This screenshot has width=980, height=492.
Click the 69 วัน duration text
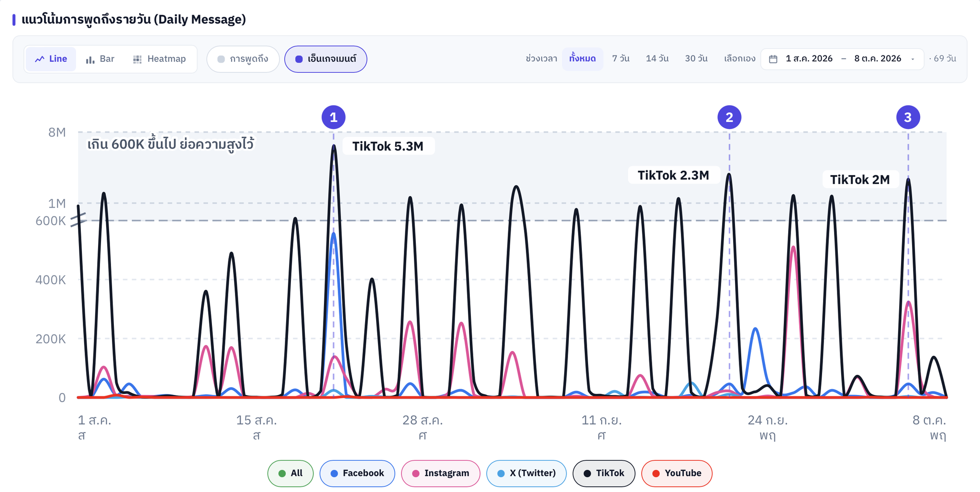pyautogui.click(x=945, y=58)
